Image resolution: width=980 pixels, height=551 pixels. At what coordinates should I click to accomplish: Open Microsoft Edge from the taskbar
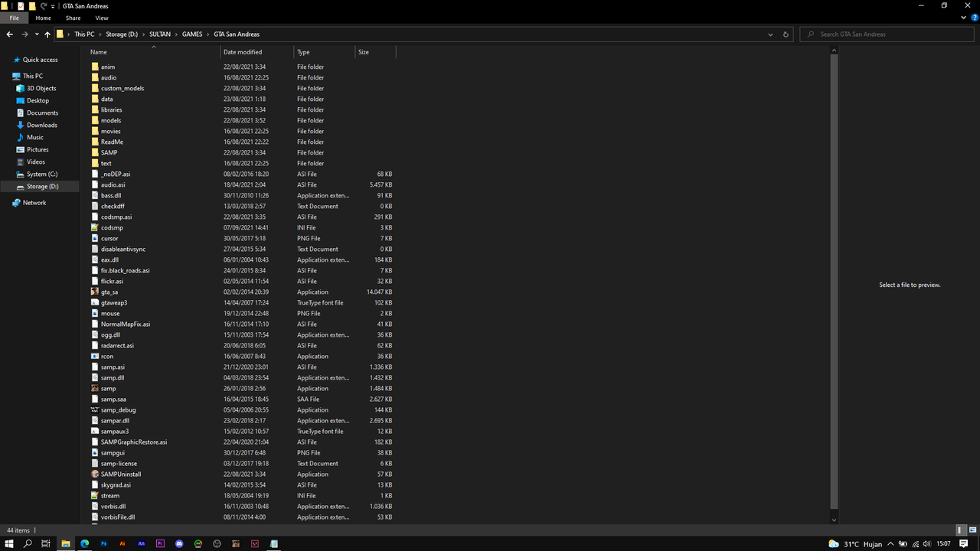tap(85, 543)
